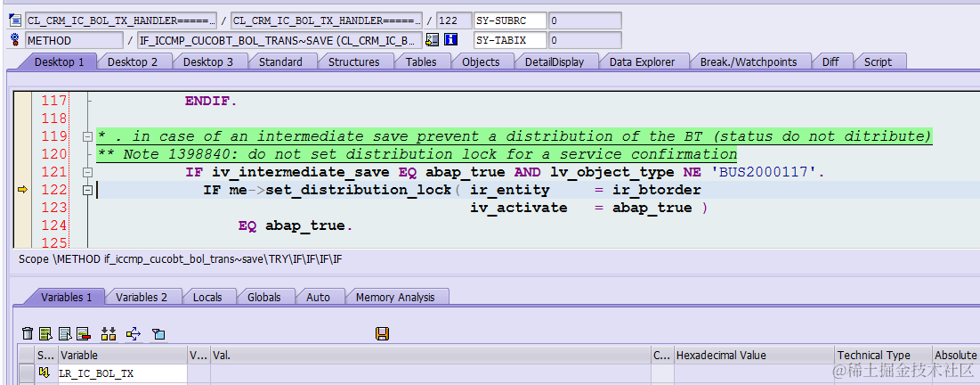Image resolution: width=980 pixels, height=385 pixels.
Task: Select the Desktop 1 tab
Action: tap(59, 62)
